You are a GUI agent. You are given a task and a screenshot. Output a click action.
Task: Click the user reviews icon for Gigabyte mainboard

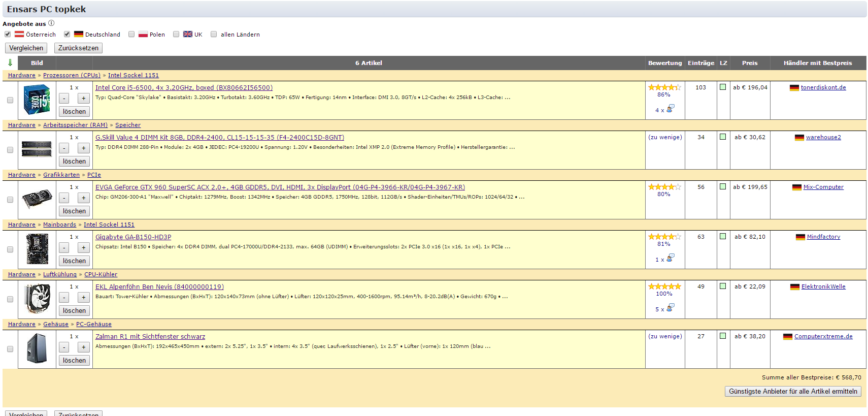pos(670,258)
